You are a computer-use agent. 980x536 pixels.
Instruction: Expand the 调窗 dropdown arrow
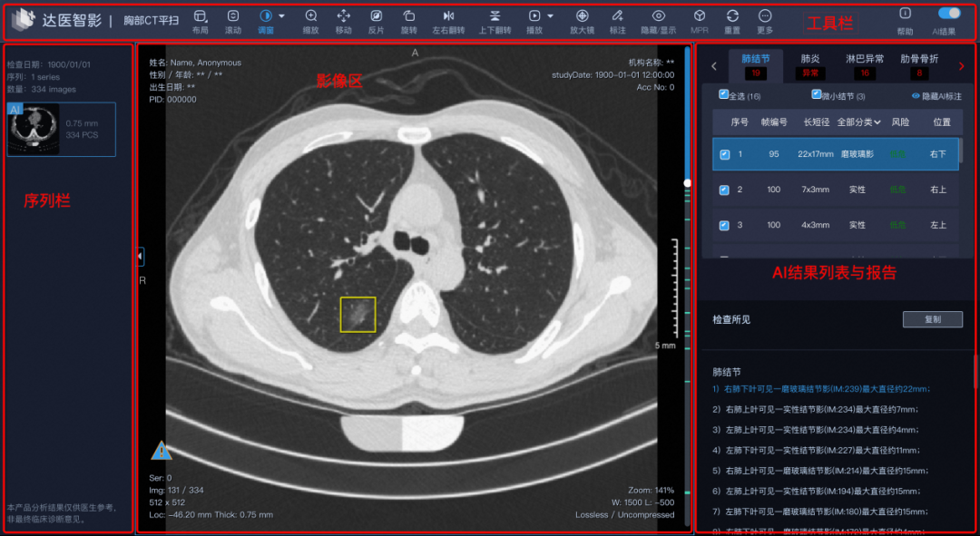click(x=281, y=16)
